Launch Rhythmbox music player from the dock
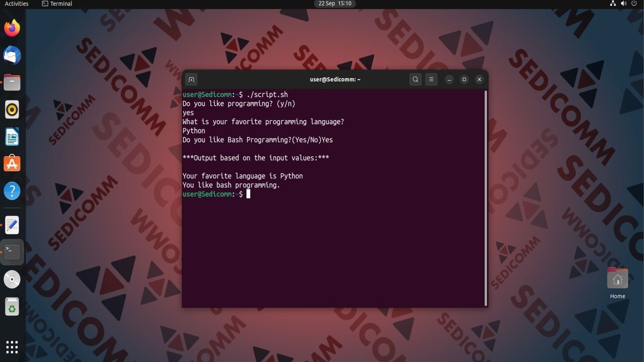Screen dimensions: 644x362 [x=12, y=110]
